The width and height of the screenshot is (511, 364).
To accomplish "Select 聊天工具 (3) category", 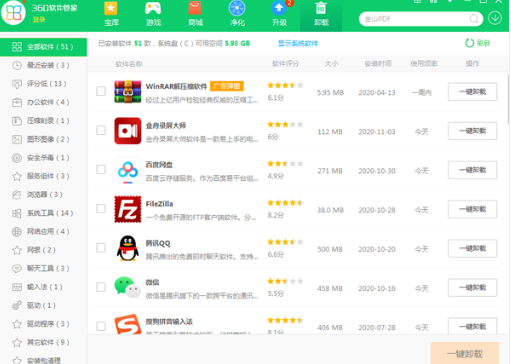I will 43,268.
